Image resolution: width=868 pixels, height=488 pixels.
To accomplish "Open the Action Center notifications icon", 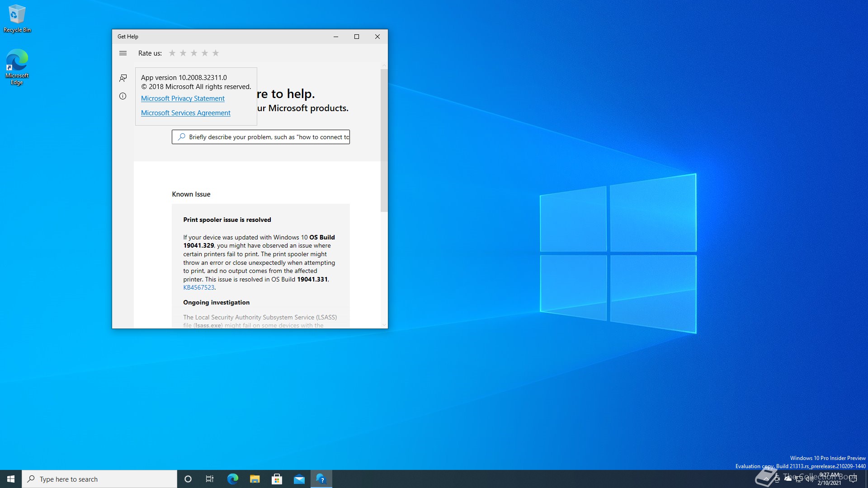I will (x=853, y=479).
